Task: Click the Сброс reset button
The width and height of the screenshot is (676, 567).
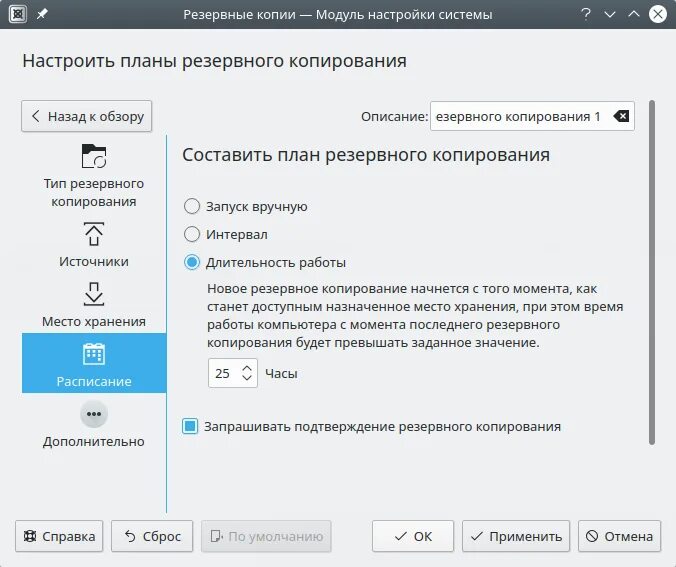Action: click(152, 536)
